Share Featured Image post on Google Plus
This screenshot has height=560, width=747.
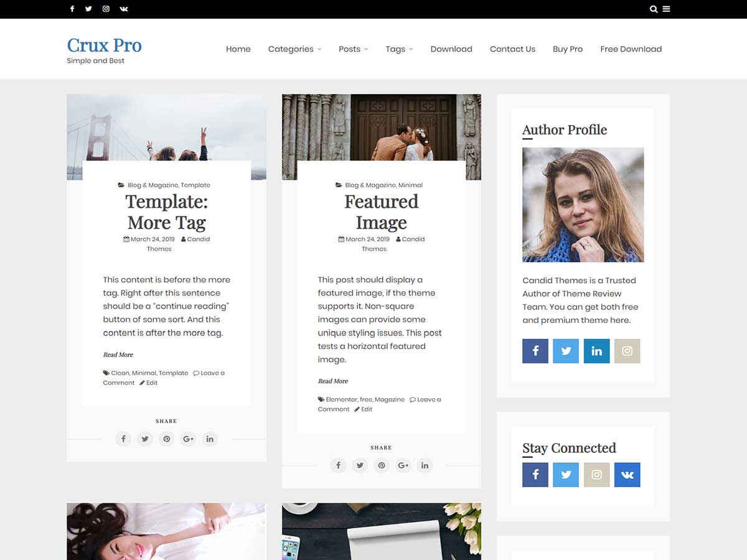(403, 465)
